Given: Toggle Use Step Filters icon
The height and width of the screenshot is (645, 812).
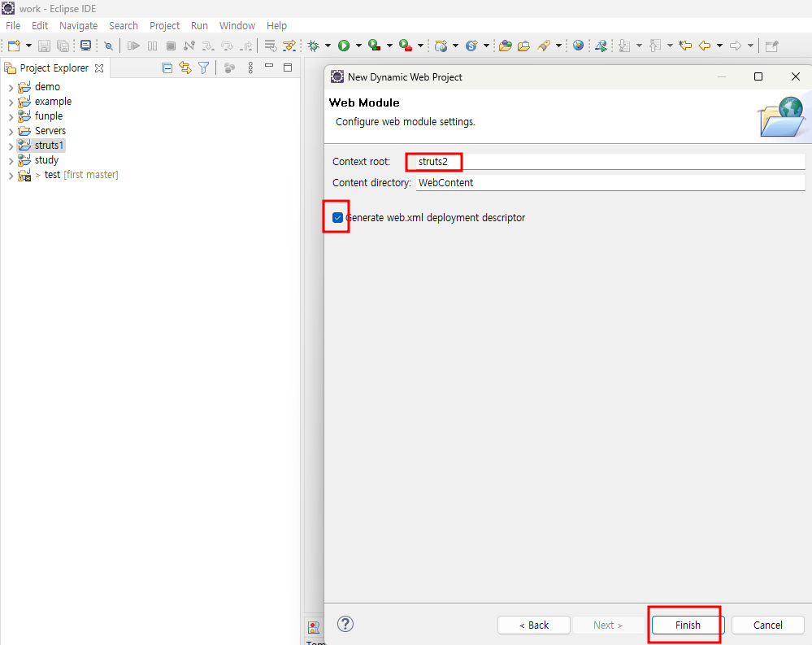Looking at the screenshot, I should click(289, 46).
